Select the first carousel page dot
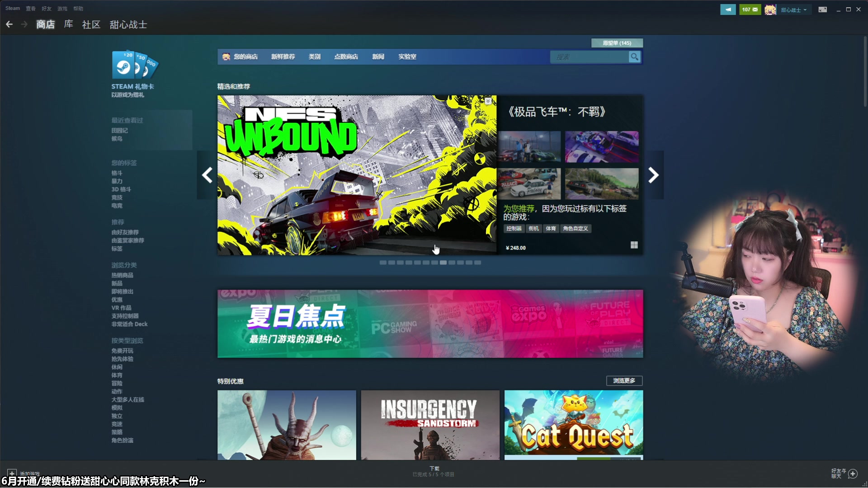This screenshot has height=488, width=868. tap(383, 263)
